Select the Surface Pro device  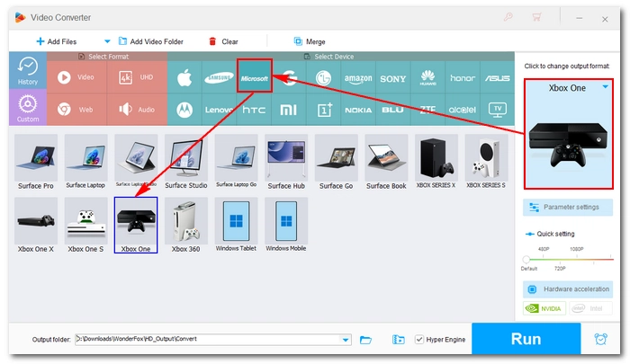click(36, 162)
